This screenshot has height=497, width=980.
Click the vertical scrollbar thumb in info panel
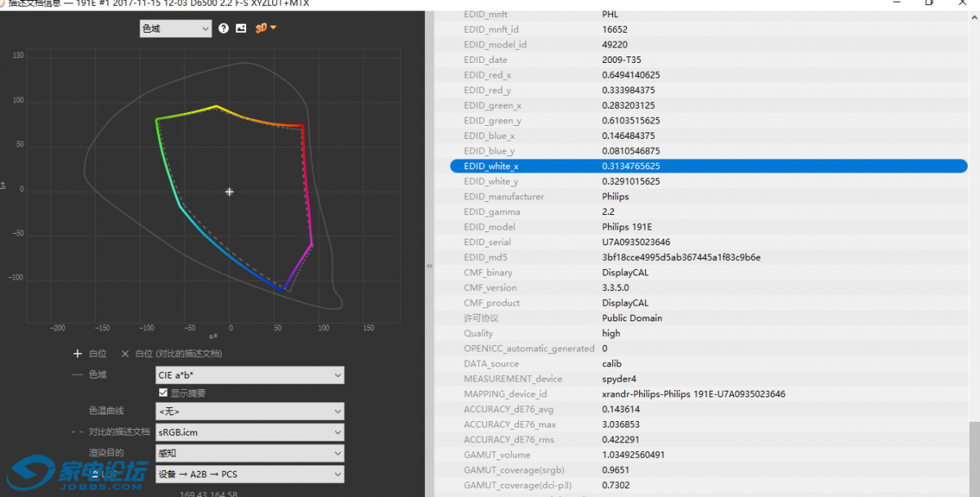[973, 458]
